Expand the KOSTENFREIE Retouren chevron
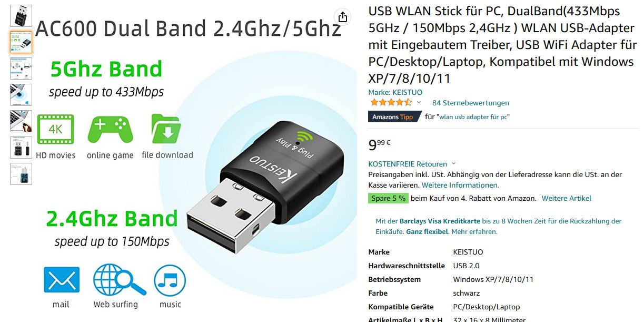Image resolution: width=644 pixels, height=322 pixels. [x=454, y=164]
